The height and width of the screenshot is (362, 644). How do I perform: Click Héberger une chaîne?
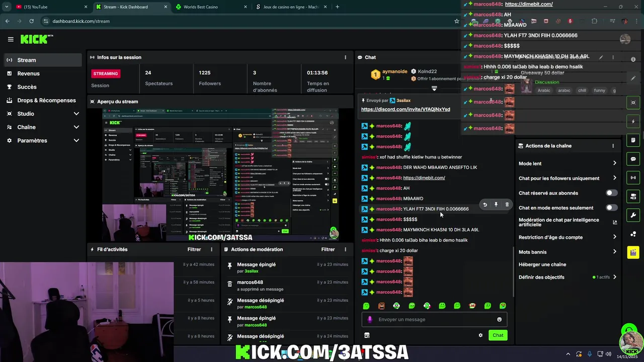click(x=542, y=264)
